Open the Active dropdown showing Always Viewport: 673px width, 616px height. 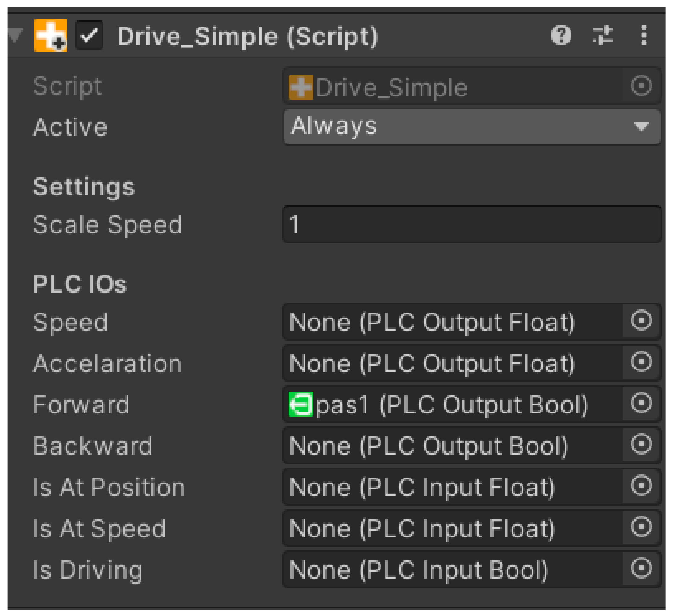pyautogui.click(x=471, y=127)
